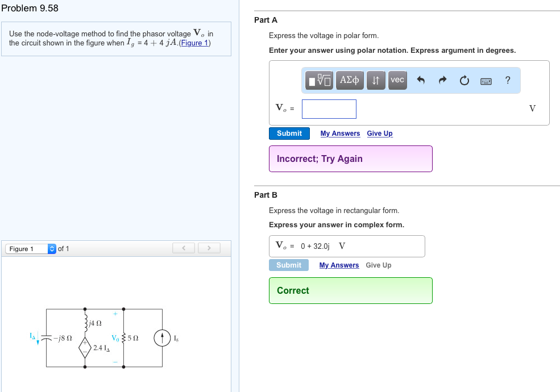The image size is (560, 392).
Task: Click Give Up for Part B
Action: 379,265
